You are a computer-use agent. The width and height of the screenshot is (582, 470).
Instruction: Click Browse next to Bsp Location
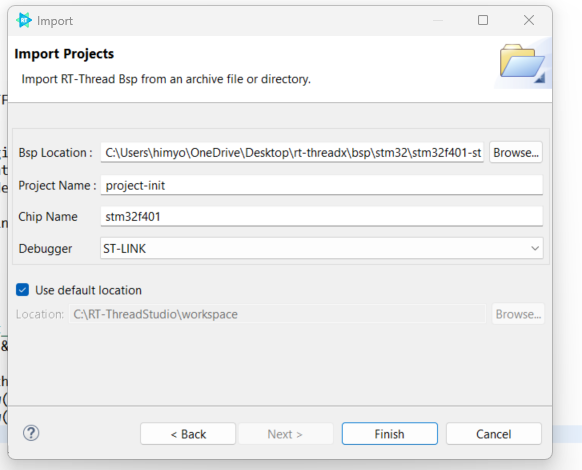516,153
